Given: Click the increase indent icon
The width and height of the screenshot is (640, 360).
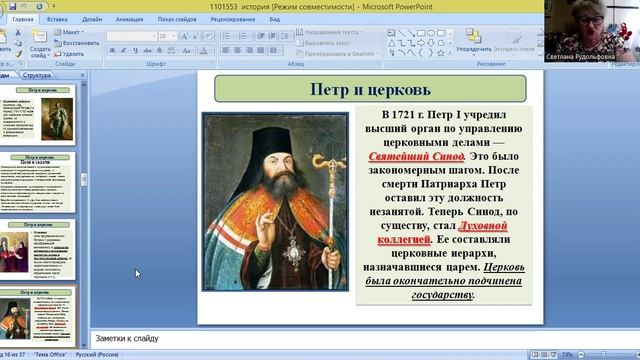Looking at the screenshot, I should tap(272, 36).
